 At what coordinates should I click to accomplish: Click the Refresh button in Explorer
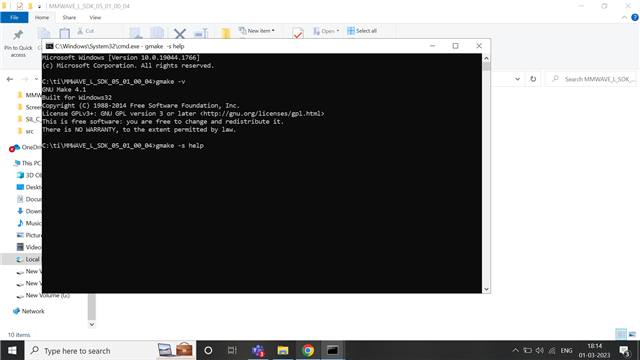coord(533,79)
